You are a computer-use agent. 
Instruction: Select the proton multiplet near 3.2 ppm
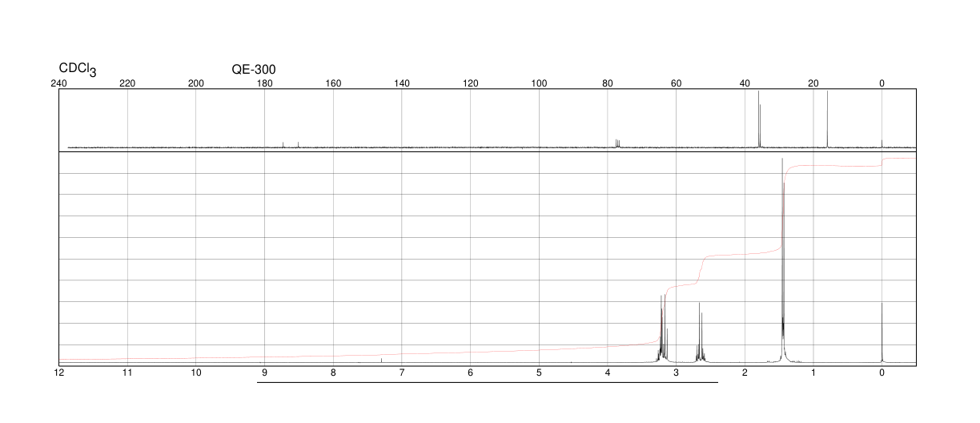click(x=663, y=328)
